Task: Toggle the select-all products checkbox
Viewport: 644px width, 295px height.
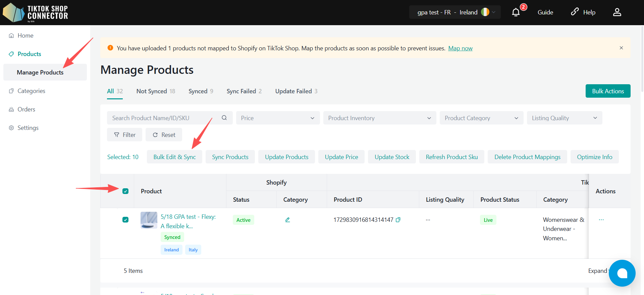Action: [125, 191]
